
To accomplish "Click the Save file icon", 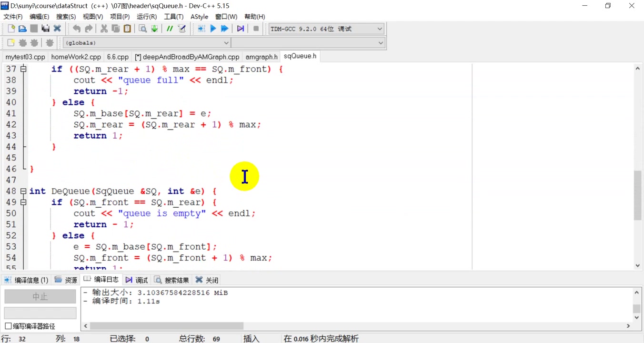I will coord(34,29).
